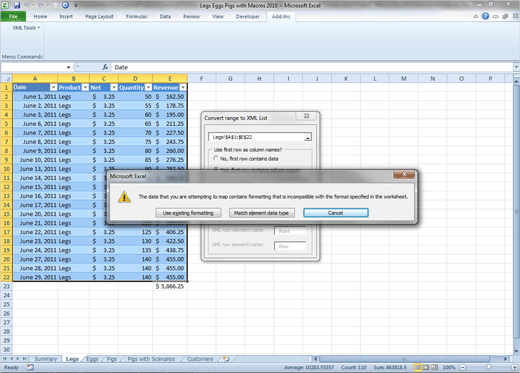Open the Customize Quick Access Toolbar dropdown
The width and height of the screenshot is (520, 373).
click(x=76, y=5)
